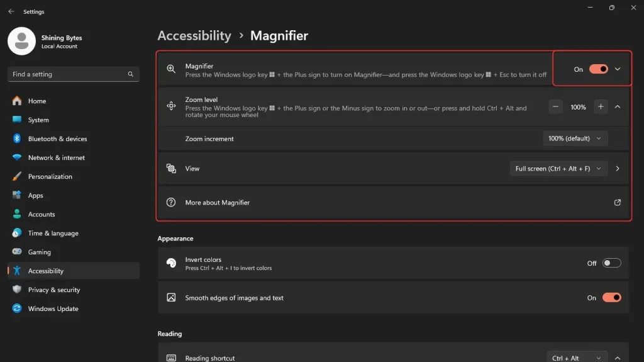
Task: Click the back arrow icon in Settings
Action: click(11, 11)
